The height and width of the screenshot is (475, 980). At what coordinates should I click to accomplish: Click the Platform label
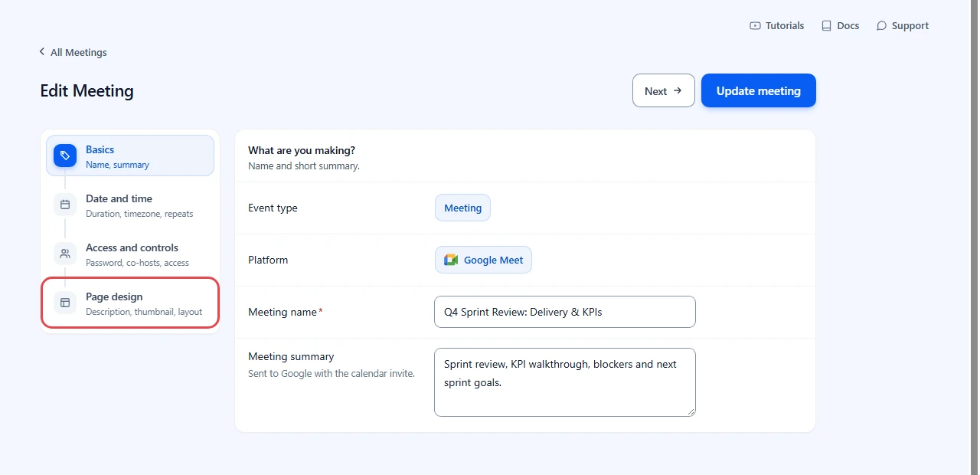click(x=268, y=260)
